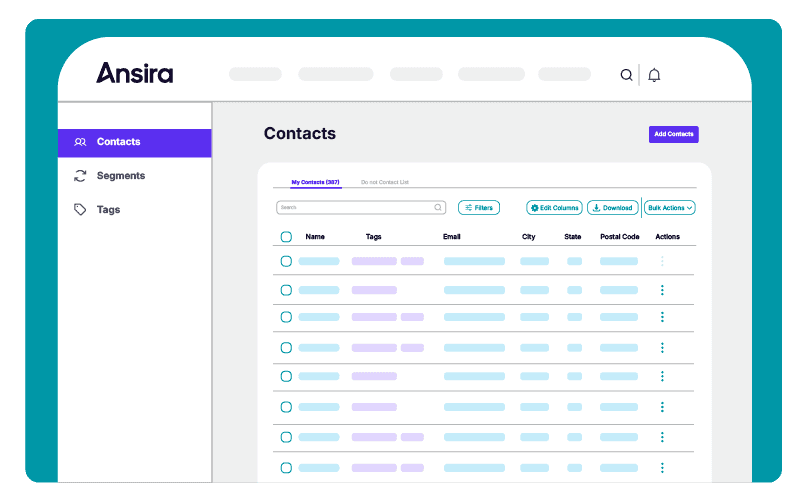Click the download arrow icon
This screenshot has height=502, width=801.
pos(596,208)
